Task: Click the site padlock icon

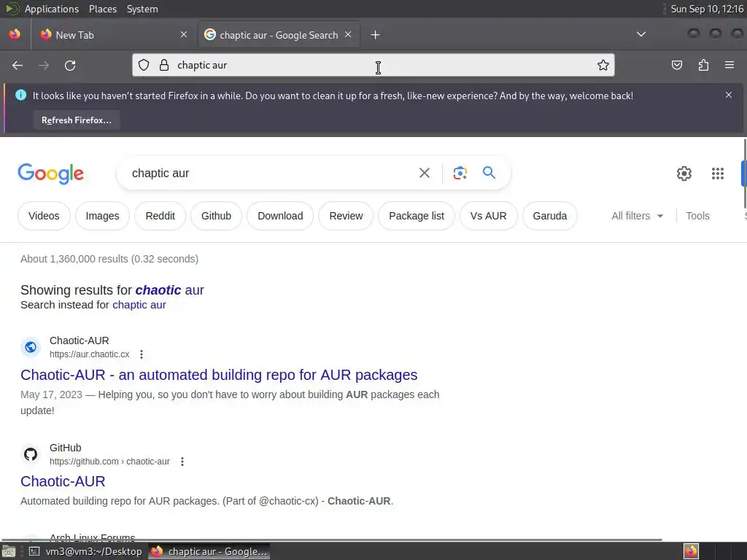Action: (x=164, y=65)
